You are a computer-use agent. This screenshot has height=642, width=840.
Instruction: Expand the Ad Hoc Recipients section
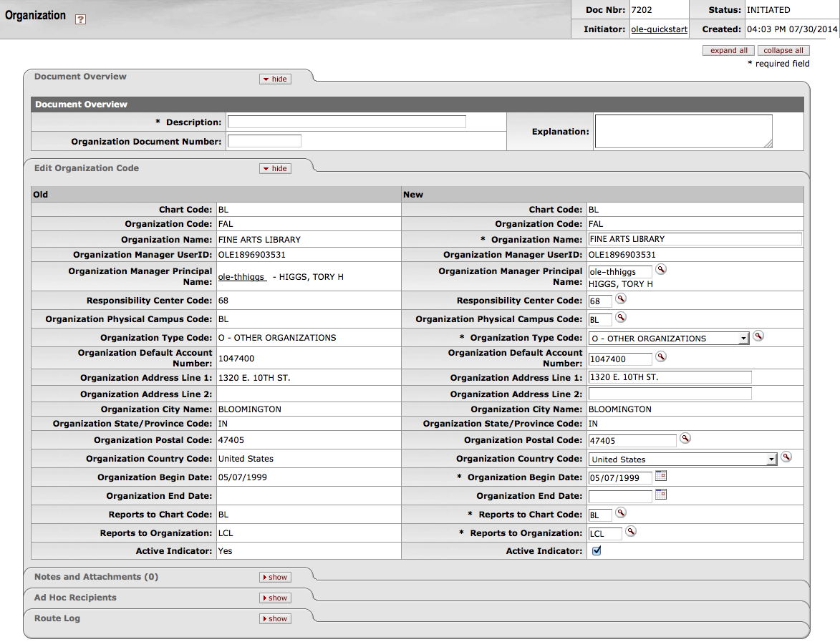click(275, 598)
